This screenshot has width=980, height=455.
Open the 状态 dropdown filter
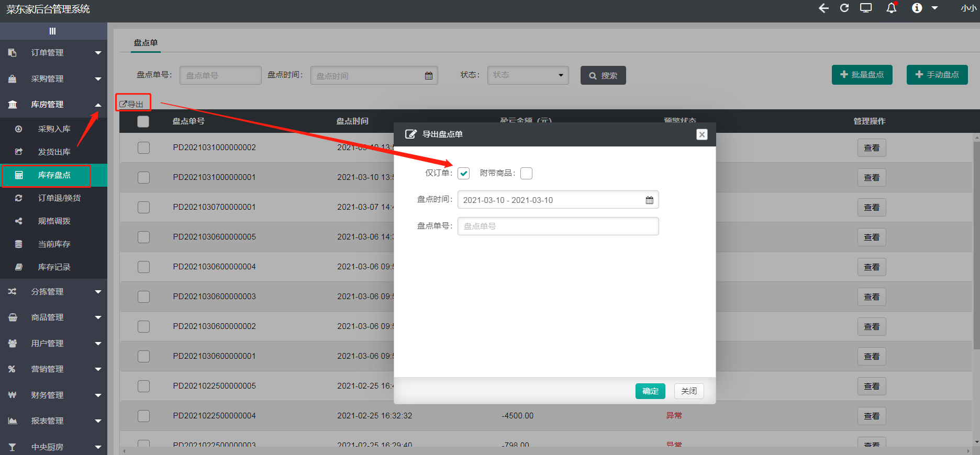[528, 75]
